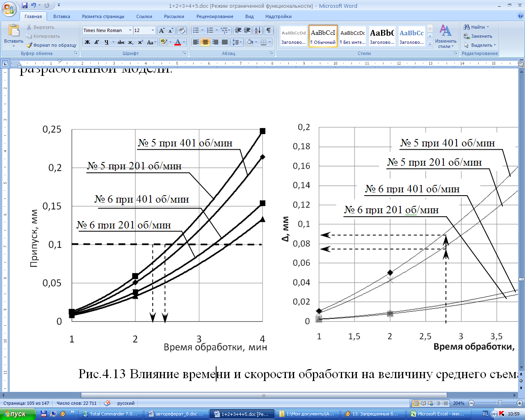Viewport: 525px width, 420px height.
Task: Apply the Без интервала style
Action: click(x=352, y=37)
